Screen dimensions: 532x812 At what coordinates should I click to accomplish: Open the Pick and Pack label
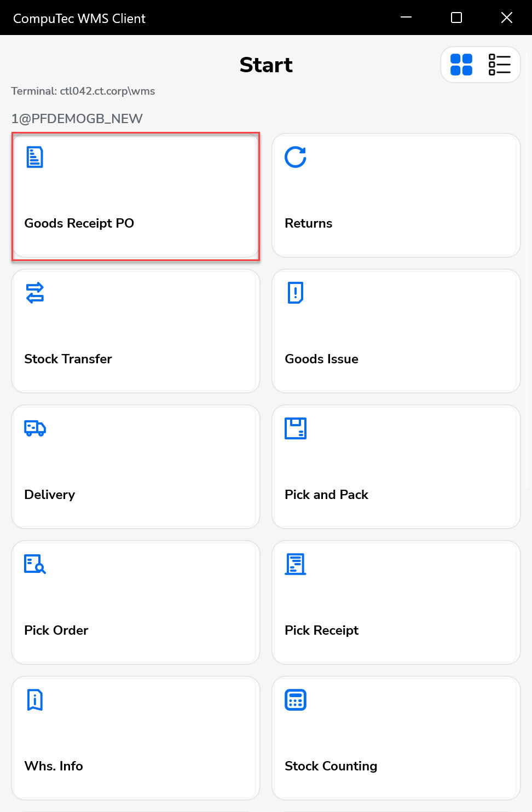pos(327,495)
